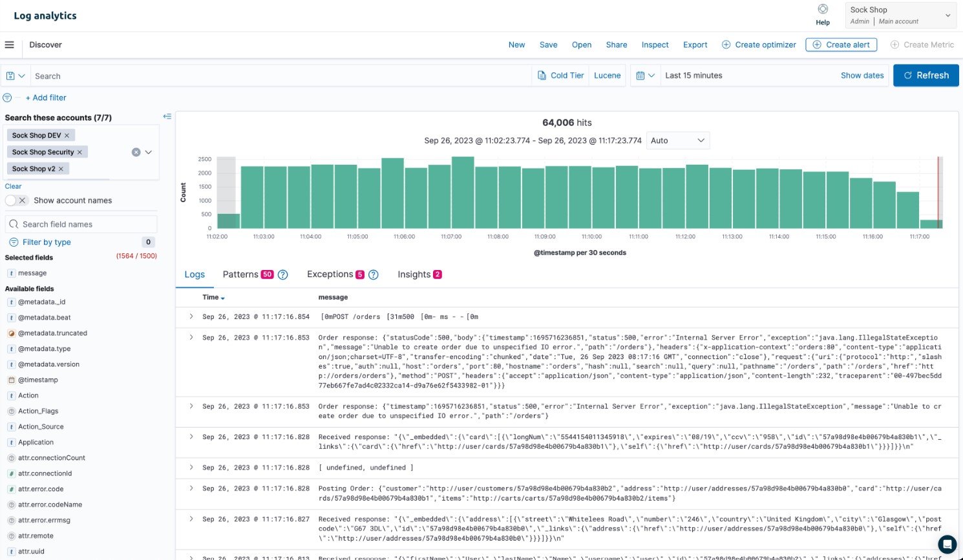This screenshot has width=963, height=560.
Task: Clear all accounts via the X circle button
Action: 136,152
